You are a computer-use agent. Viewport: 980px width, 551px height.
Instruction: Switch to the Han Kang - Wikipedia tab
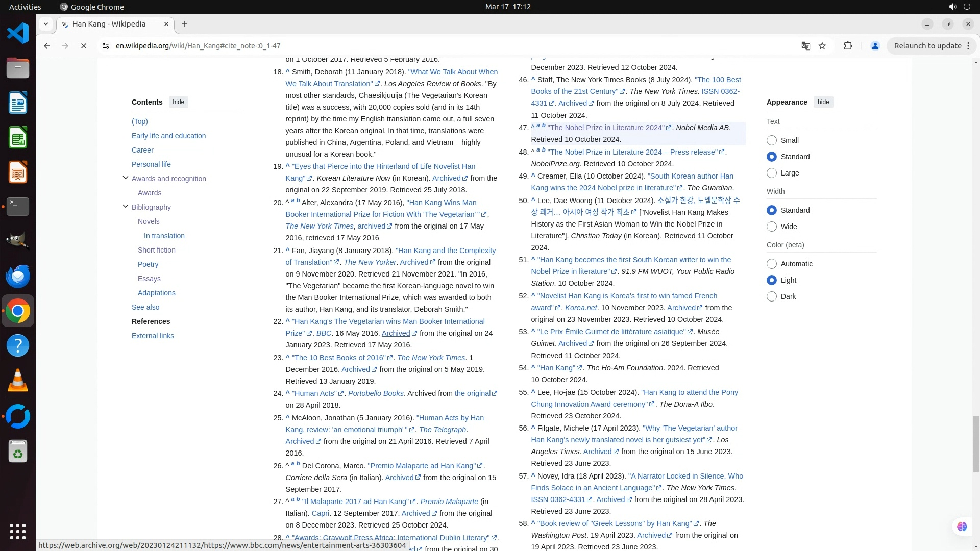pos(109,24)
